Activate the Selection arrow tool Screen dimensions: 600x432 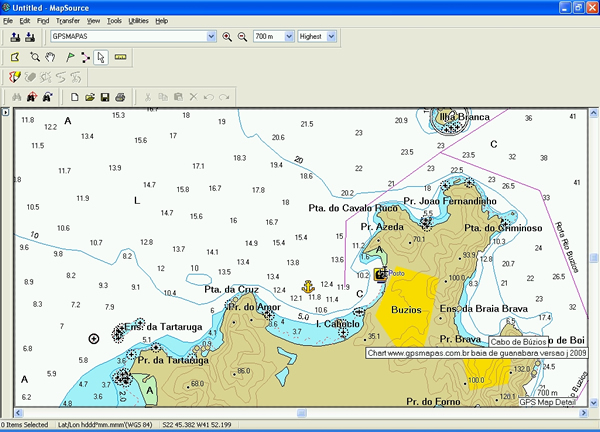tap(101, 57)
